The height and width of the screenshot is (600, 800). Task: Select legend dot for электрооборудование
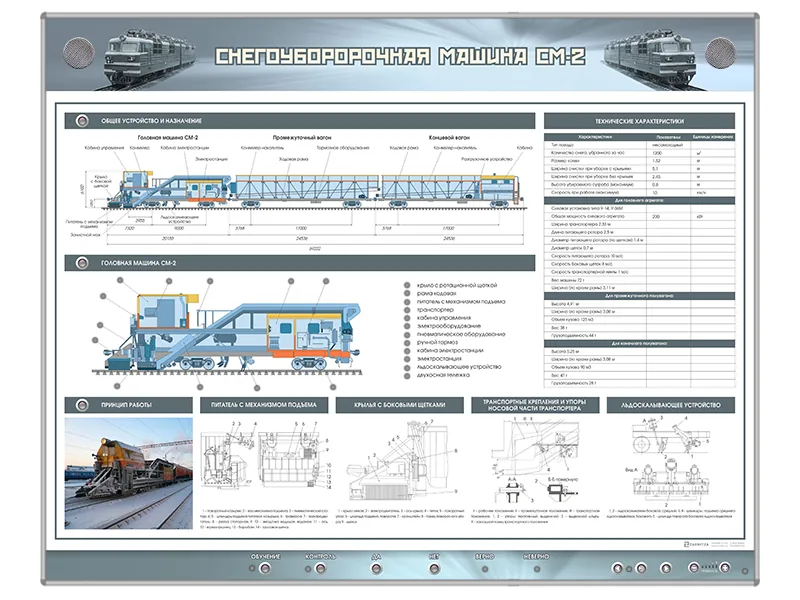point(407,326)
